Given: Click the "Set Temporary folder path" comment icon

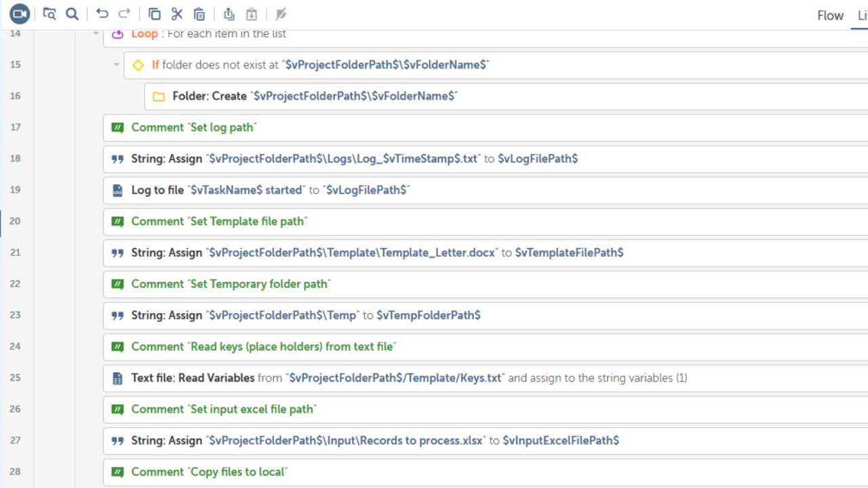Looking at the screenshot, I should [x=117, y=284].
